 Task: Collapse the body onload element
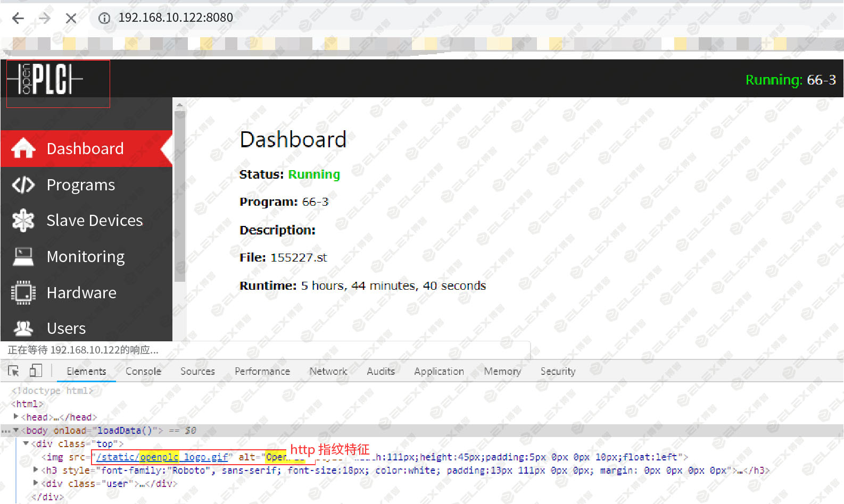point(16,430)
